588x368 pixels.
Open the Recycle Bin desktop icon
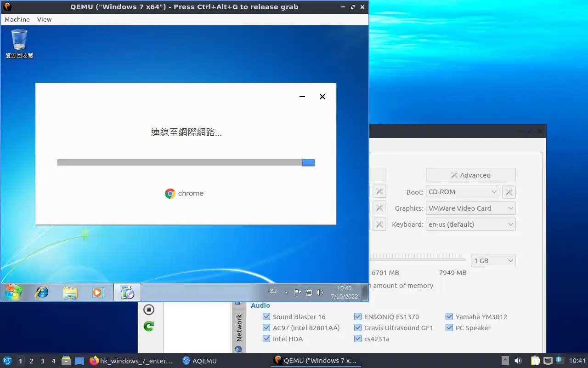pos(19,44)
